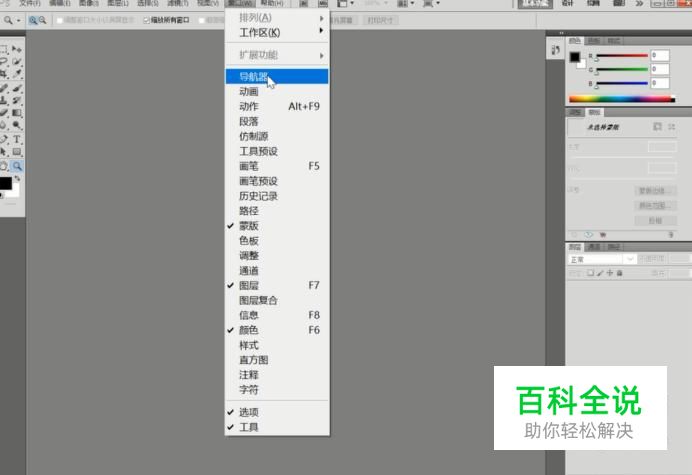Click the 打印尺寸 button in options bar
This screenshot has width=692, height=475.
point(380,20)
